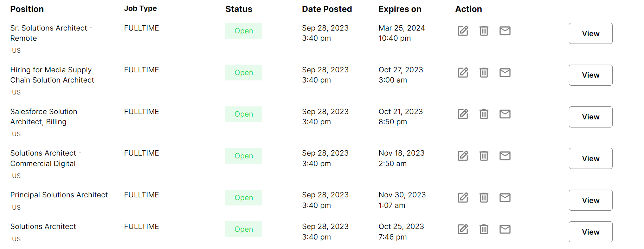Screen dimensions: 644x249
Task: View the Principal Solutions Architect posting
Action: [591, 200]
